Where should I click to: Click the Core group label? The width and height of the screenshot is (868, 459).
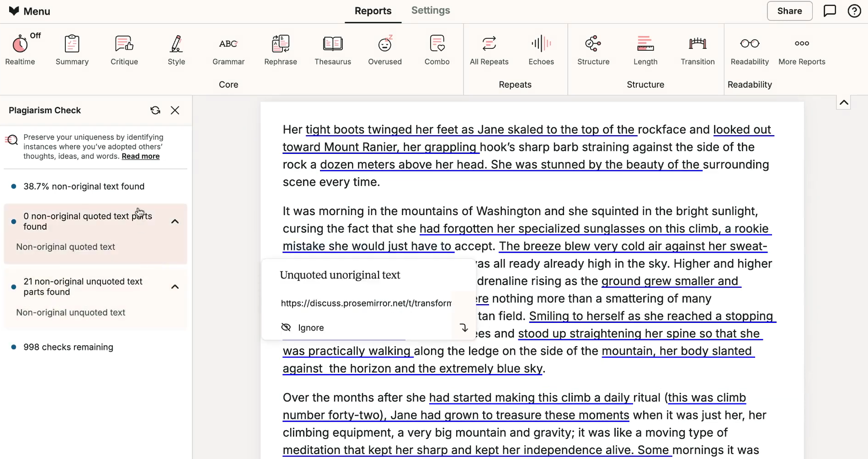tap(229, 84)
